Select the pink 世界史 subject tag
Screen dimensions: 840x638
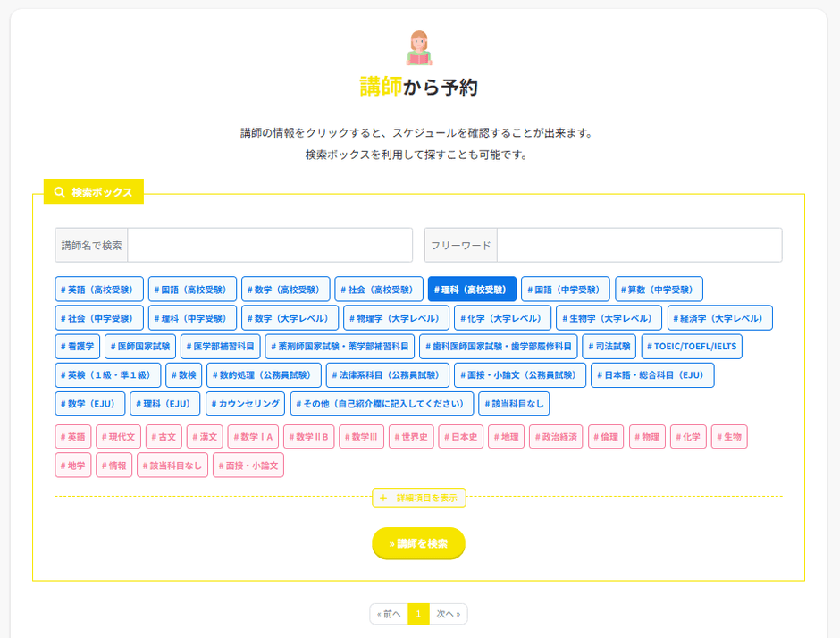click(x=411, y=437)
